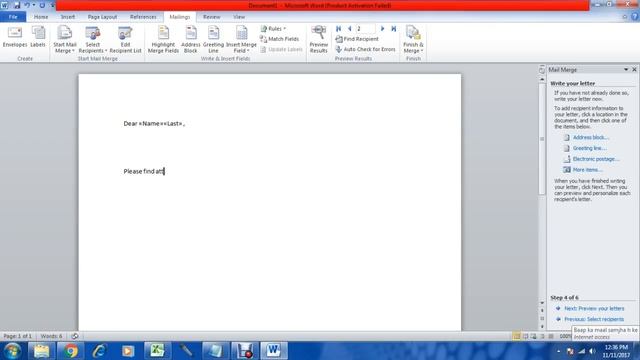
Task: Open the Rules dropdown
Action: coord(273,29)
